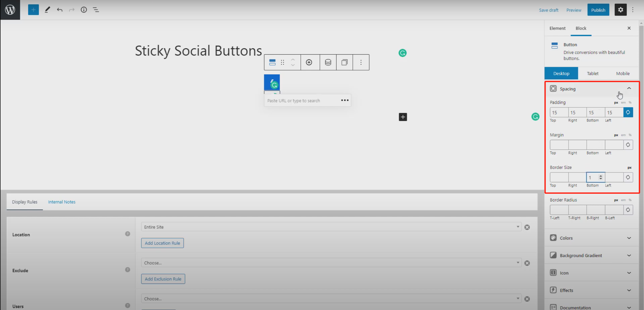Open the editor settings gear icon
Image resolution: width=644 pixels, height=310 pixels.
pyautogui.click(x=621, y=10)
